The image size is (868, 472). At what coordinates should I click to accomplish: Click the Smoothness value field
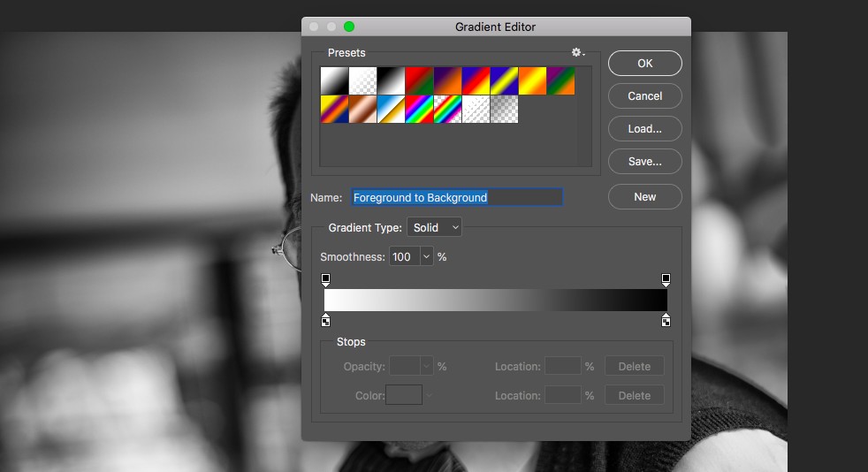click(405, 256)
